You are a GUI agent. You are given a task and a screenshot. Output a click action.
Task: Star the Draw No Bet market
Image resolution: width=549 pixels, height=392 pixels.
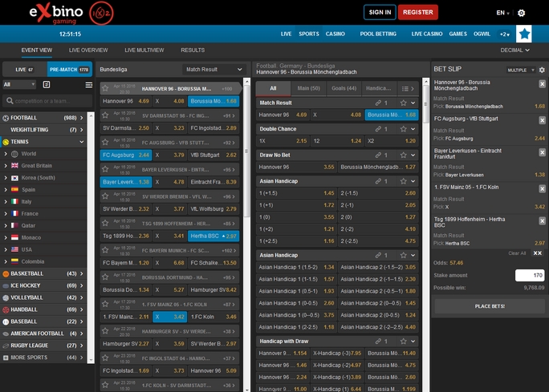404,155
